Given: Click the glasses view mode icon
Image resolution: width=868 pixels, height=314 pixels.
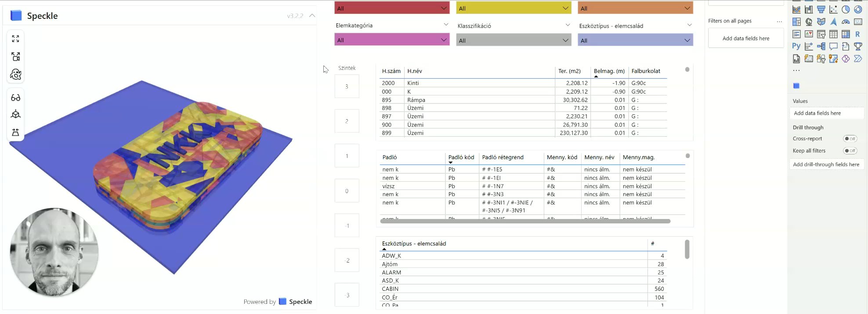Looking at the screenshot, I should pyautogui.click(x=16, y=98).
